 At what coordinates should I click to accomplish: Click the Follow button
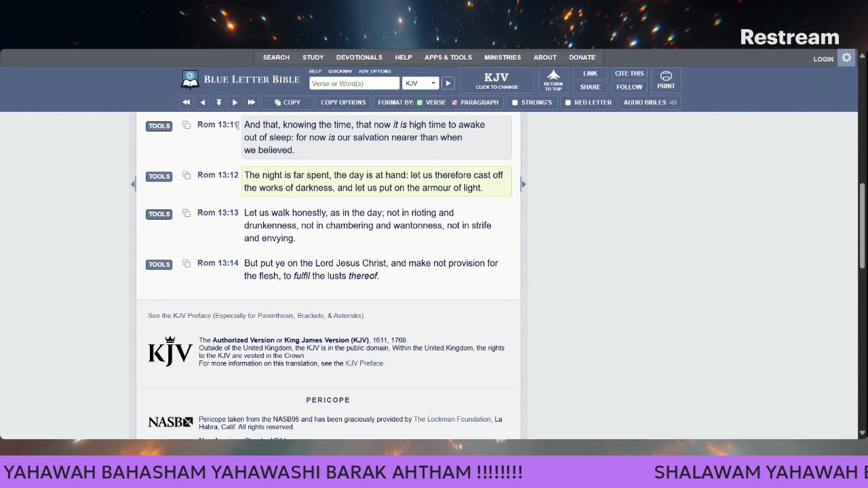pos(629,87)
